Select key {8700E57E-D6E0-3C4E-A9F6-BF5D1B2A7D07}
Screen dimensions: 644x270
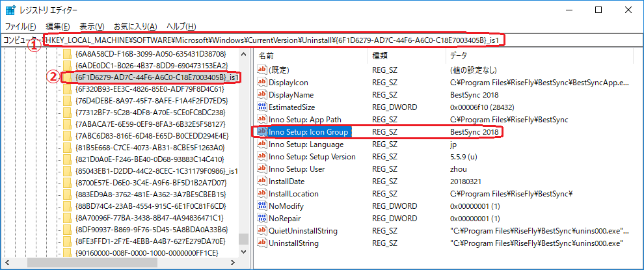pos(150,182)
